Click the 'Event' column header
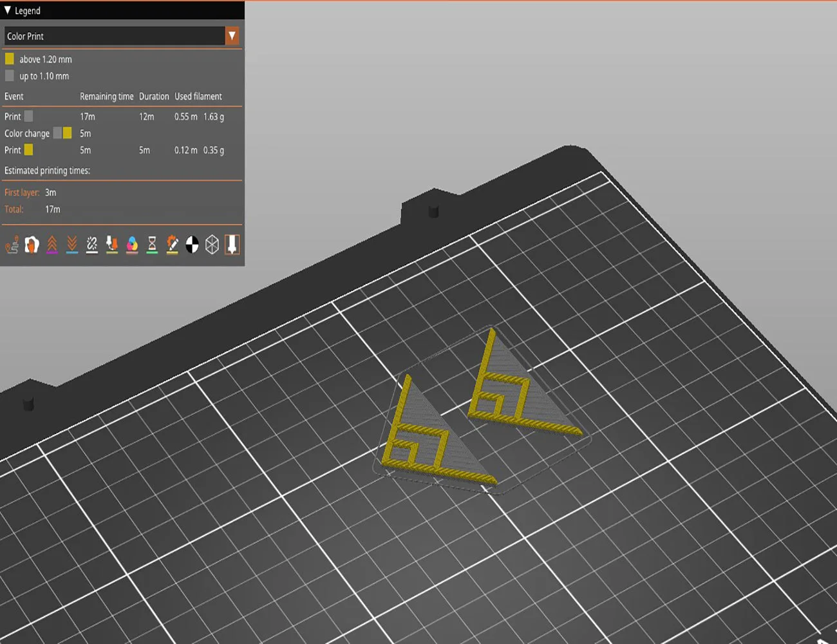The image size is (837, 644). (x=14, y=97)
